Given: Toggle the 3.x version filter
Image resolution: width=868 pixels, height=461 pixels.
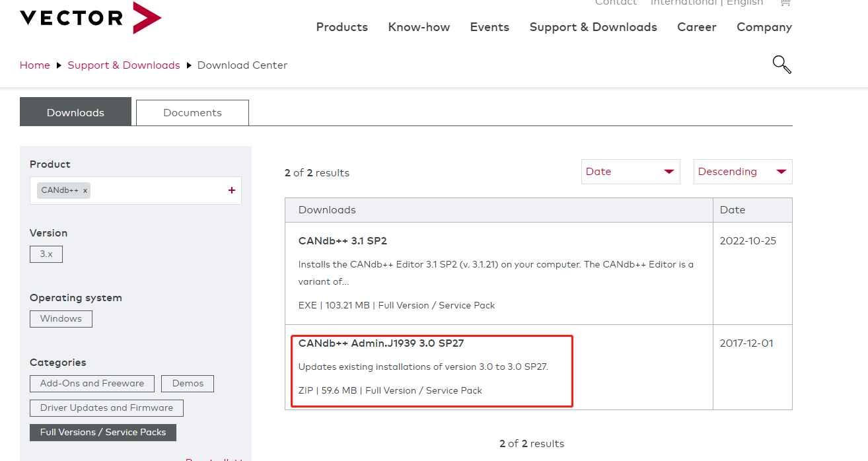Looking at the screenshot, I should (x=46, y=254).
